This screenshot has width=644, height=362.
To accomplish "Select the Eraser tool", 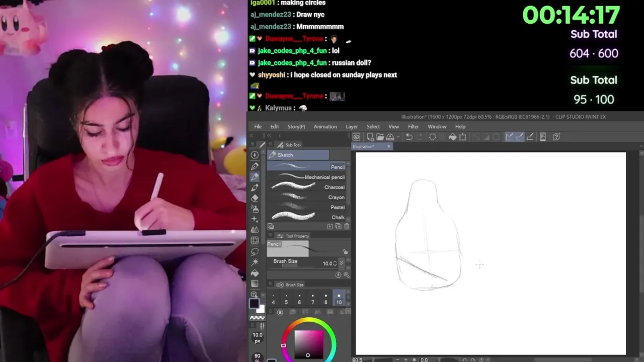I will tap(255, 198).
